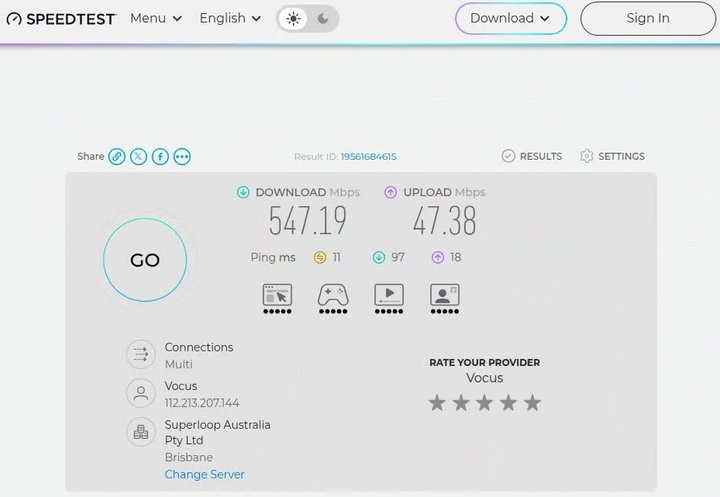The image size is (720, 497).
Task: Click download speed value 547.19
Action: (x=308, y=221)
